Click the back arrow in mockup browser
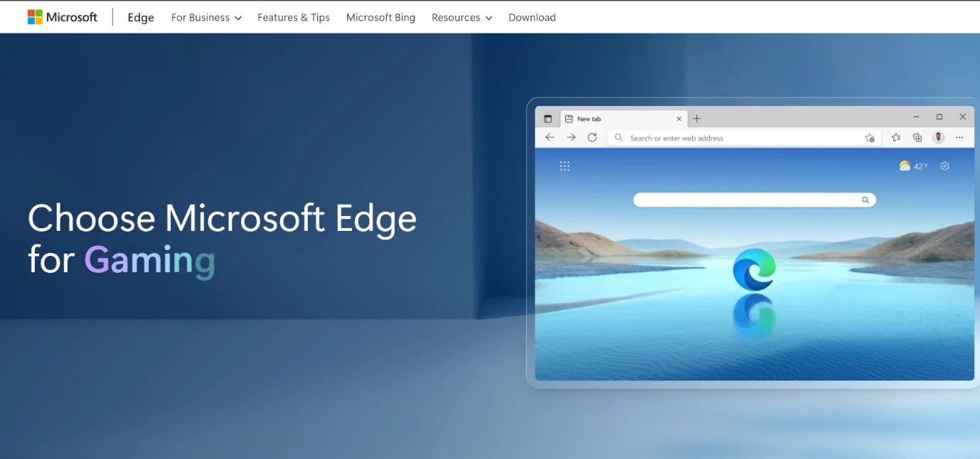 550,138
